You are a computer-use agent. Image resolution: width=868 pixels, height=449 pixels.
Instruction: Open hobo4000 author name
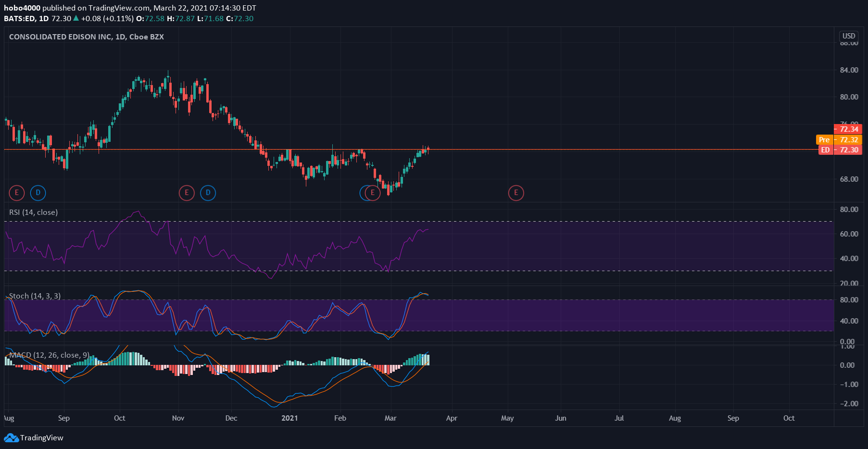[22, 8]
